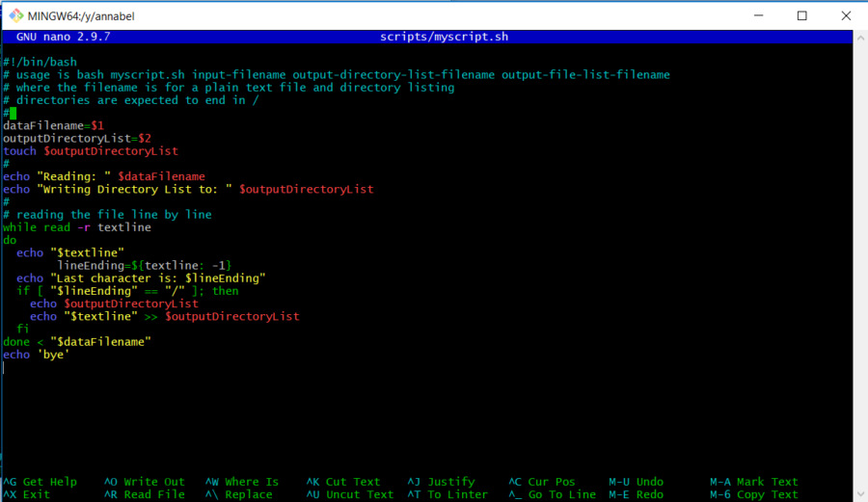Click the M-A Mark Text shortcut

tap(754, 482)
